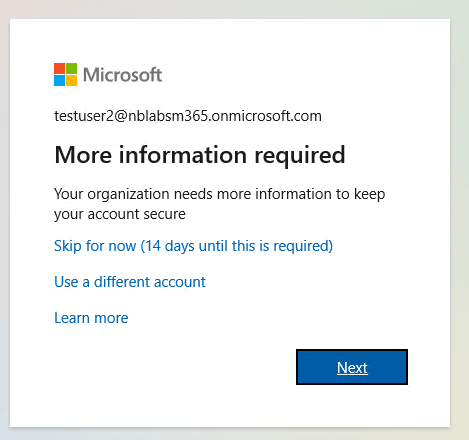This screenshot has width=469, height=440.
Task: Click the blue Next button
Action: [352, 367]
